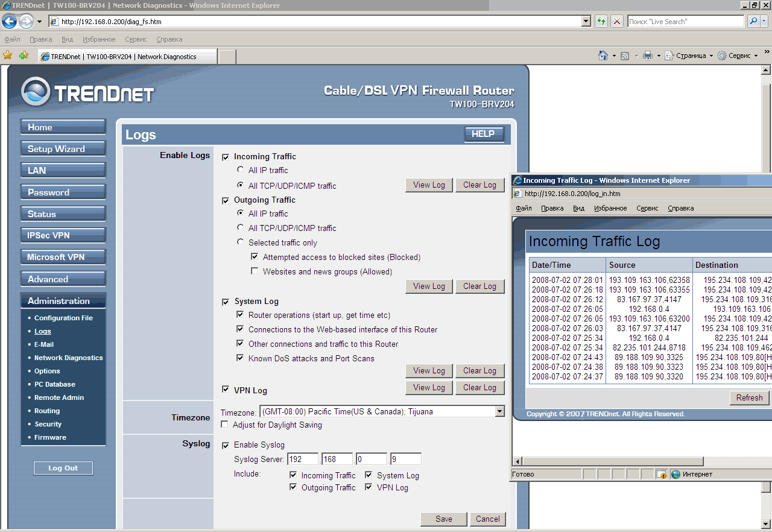Click the first Syslog Server octet field

click(303, 459)
